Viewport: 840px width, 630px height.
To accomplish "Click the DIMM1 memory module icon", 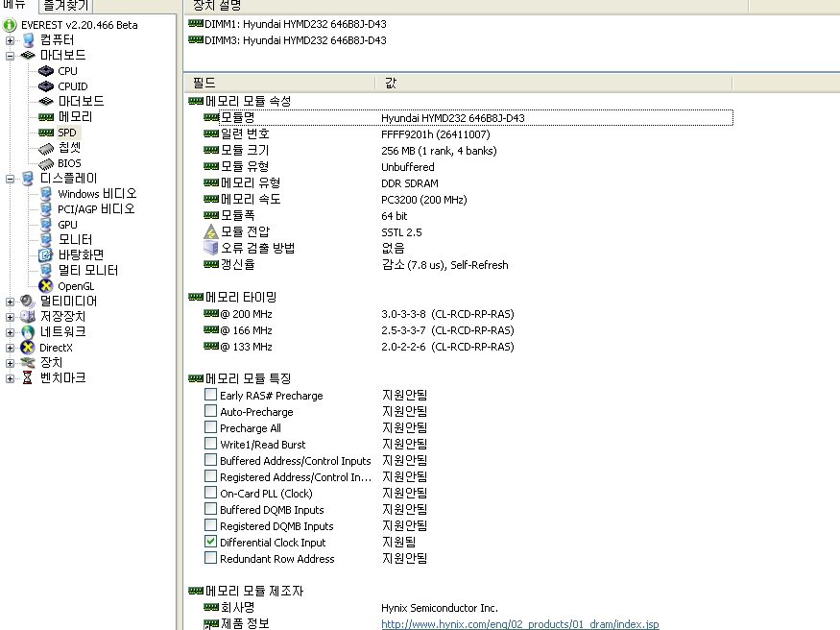I will (196, 24).
